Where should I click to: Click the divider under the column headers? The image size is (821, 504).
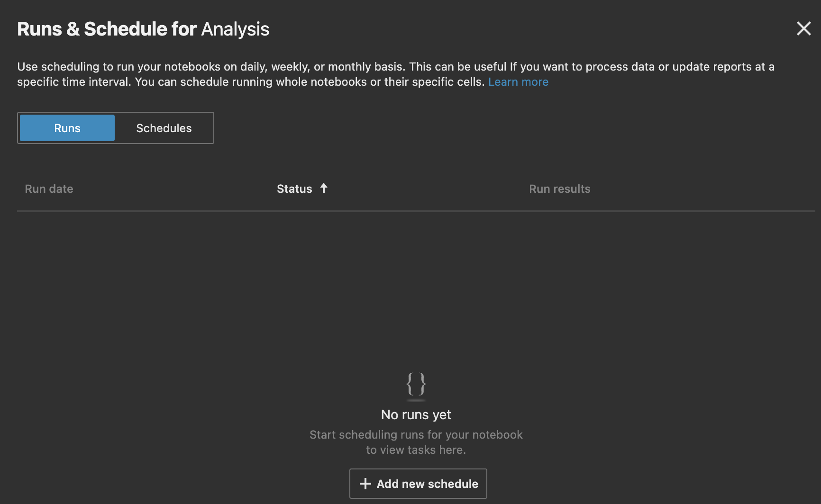point(410,209)
